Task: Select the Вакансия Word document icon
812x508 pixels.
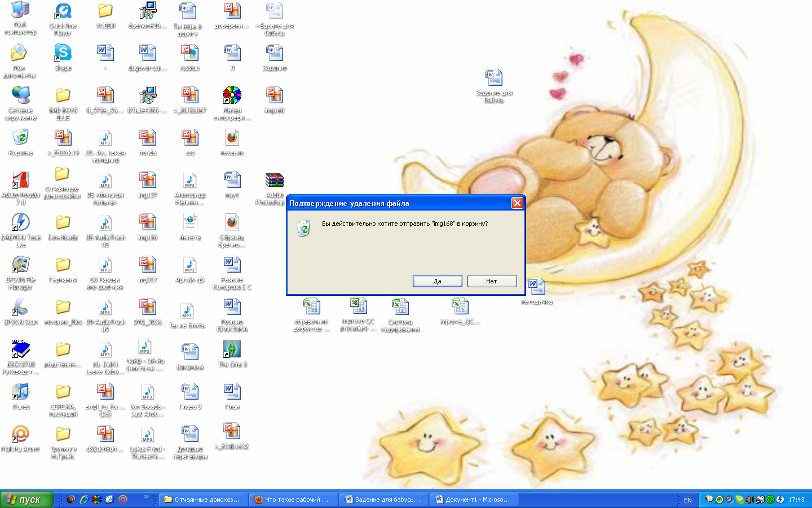Action: [x=190, y=357]
